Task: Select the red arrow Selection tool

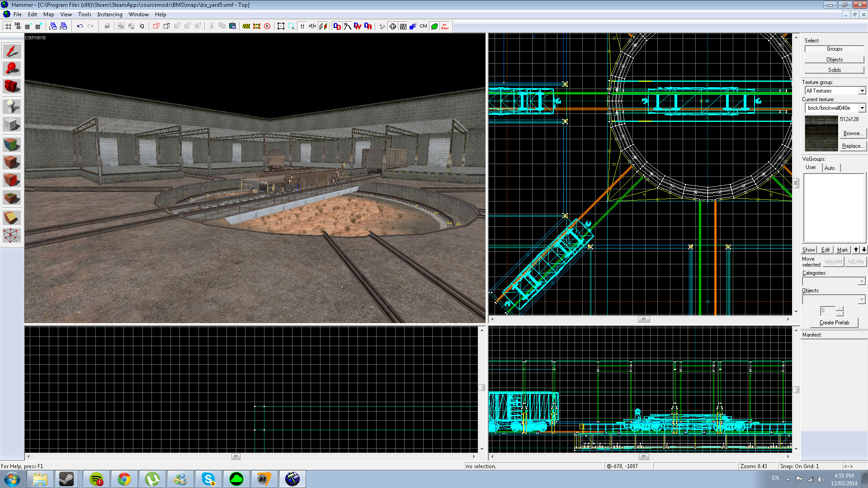Action: (12, 51)
